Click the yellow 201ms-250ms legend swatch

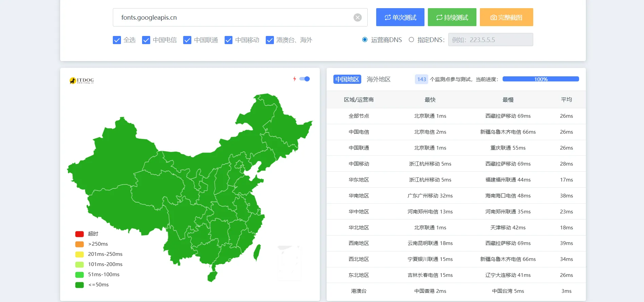[80, 254]
